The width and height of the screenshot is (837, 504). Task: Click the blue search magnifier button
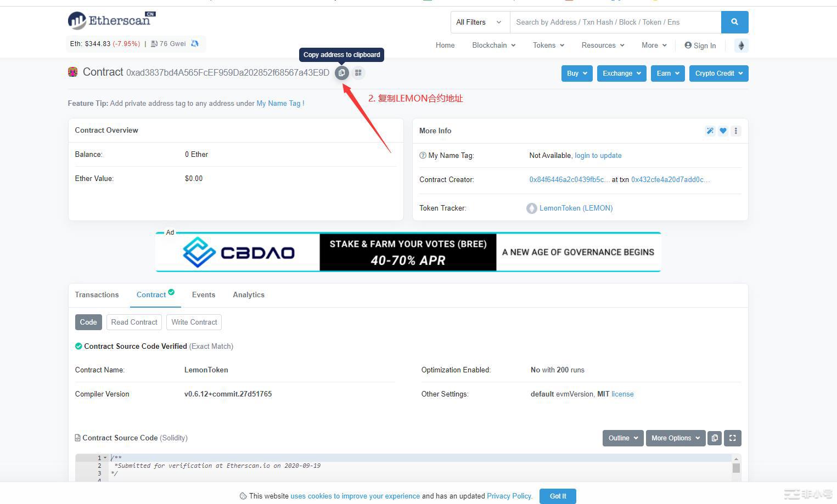[734, 22]
